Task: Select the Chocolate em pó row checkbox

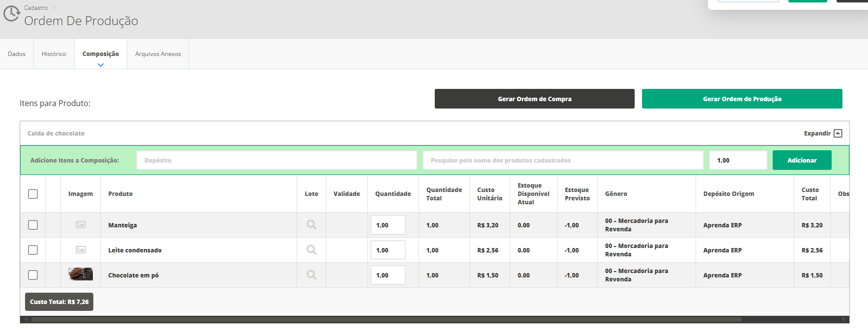Action: click(33, 275)
